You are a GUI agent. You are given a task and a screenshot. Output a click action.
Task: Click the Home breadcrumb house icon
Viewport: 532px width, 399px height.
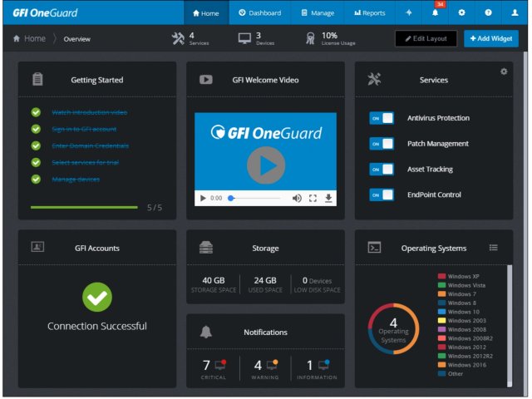[x=17, y=38]
